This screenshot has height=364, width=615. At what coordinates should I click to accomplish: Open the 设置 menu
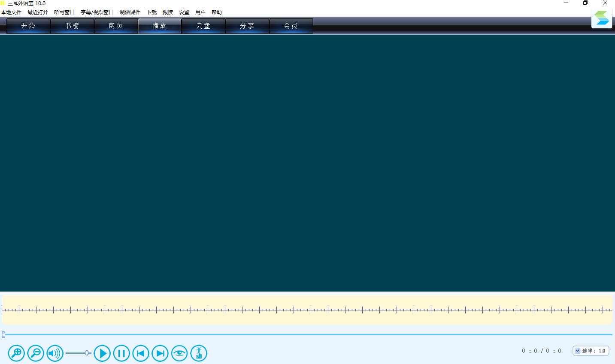pos(184,12)
